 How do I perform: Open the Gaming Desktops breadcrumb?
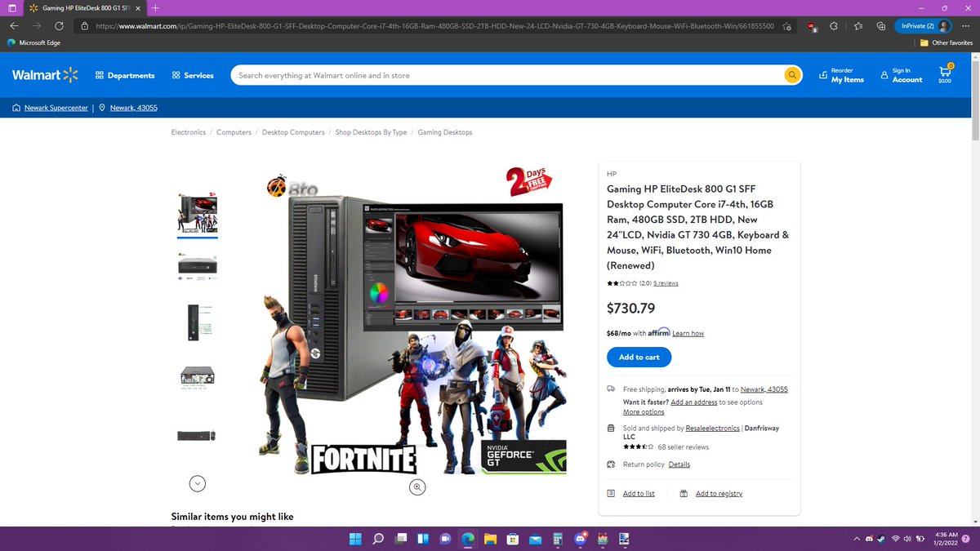pos(445,132)
